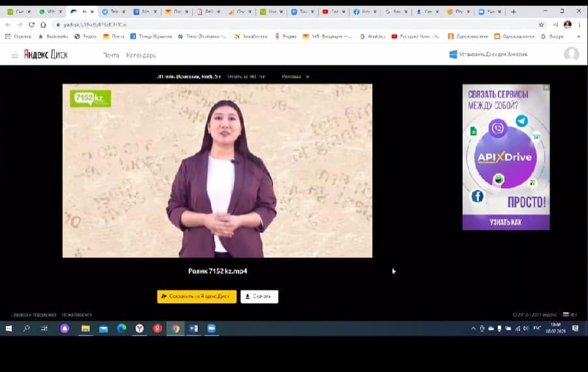Click the browser forward arrow

tap(20, 25)
